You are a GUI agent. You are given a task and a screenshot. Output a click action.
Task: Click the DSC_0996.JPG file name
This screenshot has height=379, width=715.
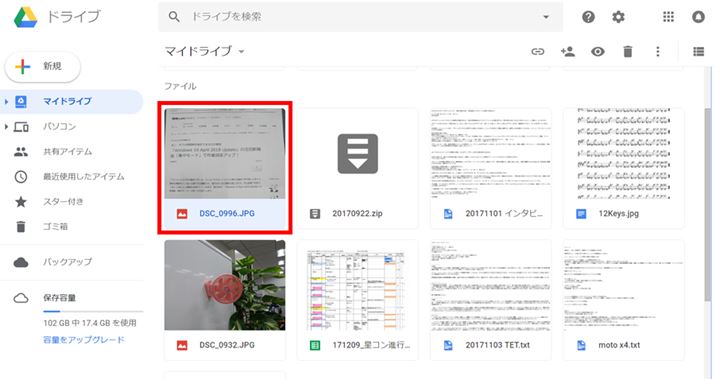coord(227,213)
